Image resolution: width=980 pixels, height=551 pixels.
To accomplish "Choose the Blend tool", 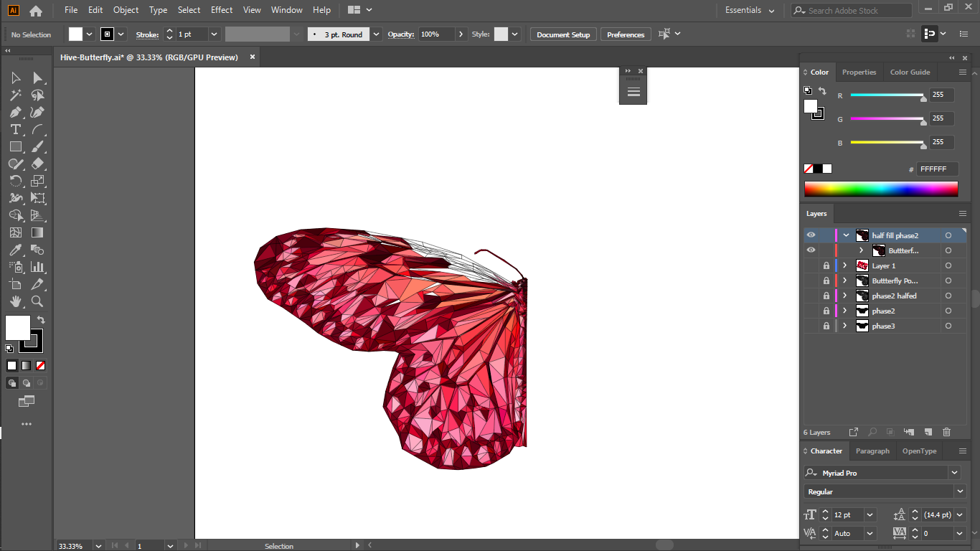I will coord(38,250).
